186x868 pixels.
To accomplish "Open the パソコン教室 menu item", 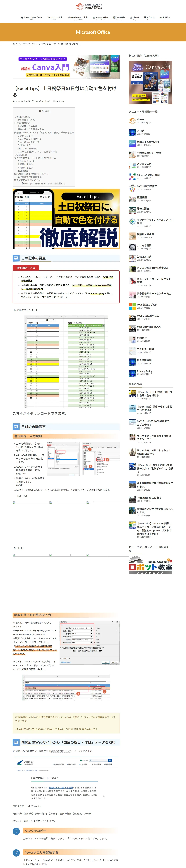I will point(55,18).
